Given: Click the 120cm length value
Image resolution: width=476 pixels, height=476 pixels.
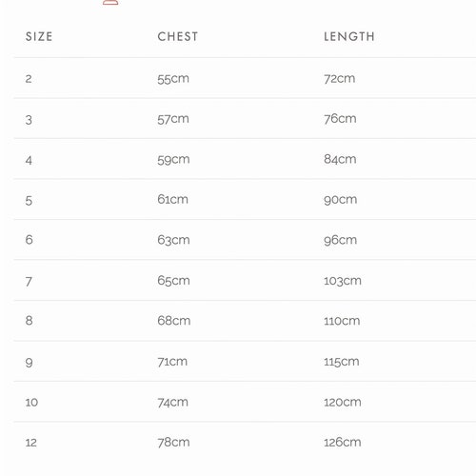Looking at the screenshot, I should point(343,403).
